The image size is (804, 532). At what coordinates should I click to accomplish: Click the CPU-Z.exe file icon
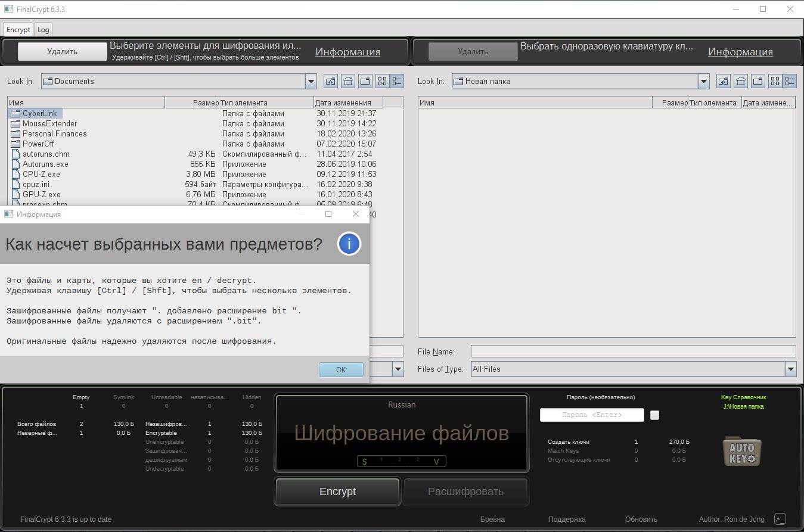15,174
